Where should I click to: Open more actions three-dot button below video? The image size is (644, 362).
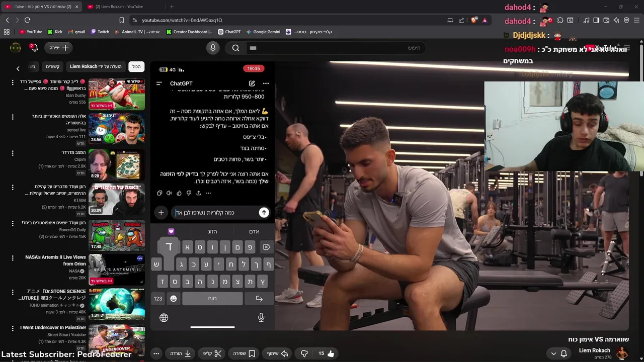coord(156,353)
